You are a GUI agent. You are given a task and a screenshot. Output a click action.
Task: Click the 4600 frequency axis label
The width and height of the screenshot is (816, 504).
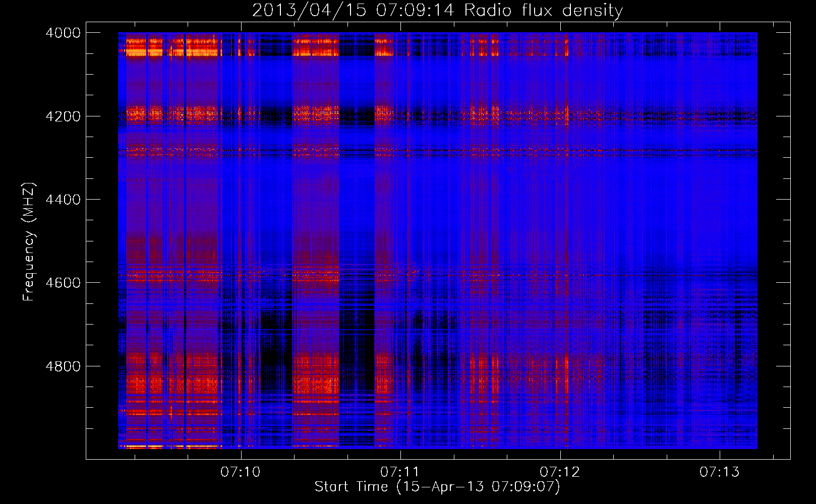(63, 283)
